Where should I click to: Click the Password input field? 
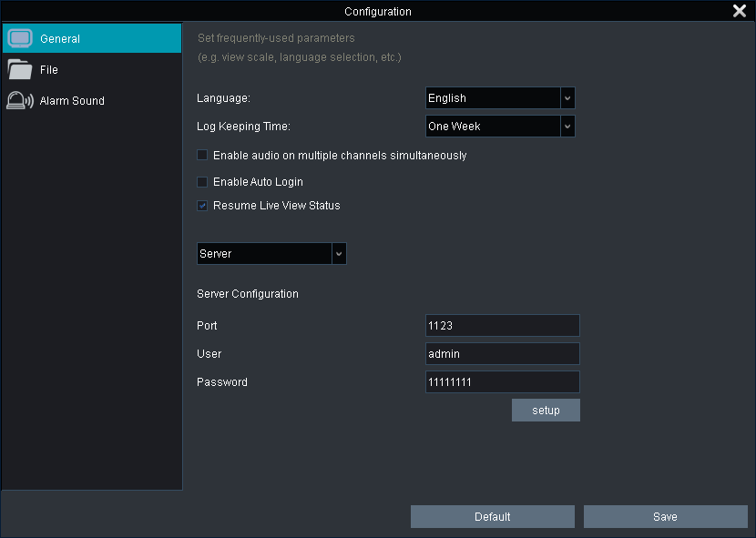tap(502, 382)
